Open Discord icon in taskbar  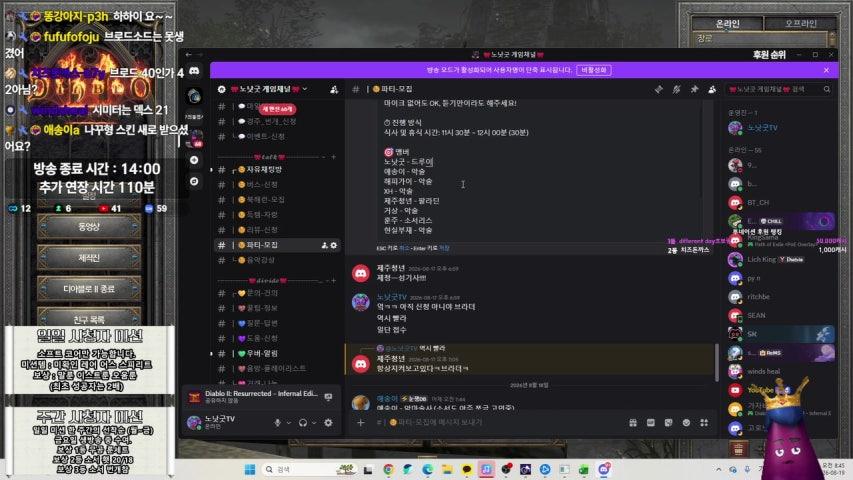click(604, 469)
